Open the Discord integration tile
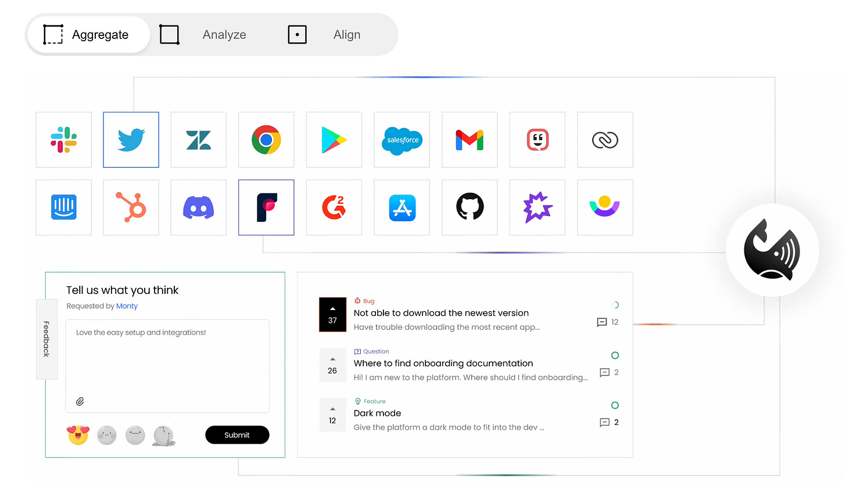 (199, 207)
